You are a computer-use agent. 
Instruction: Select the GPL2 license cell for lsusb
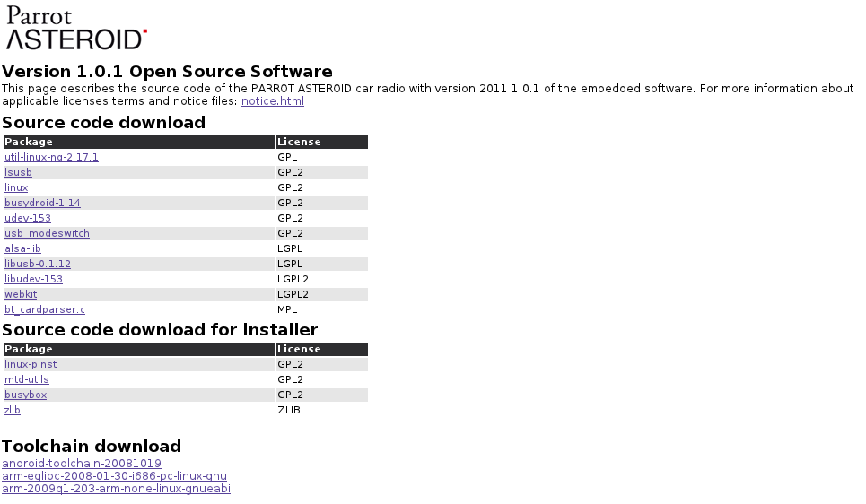click(x=322, y=172)
